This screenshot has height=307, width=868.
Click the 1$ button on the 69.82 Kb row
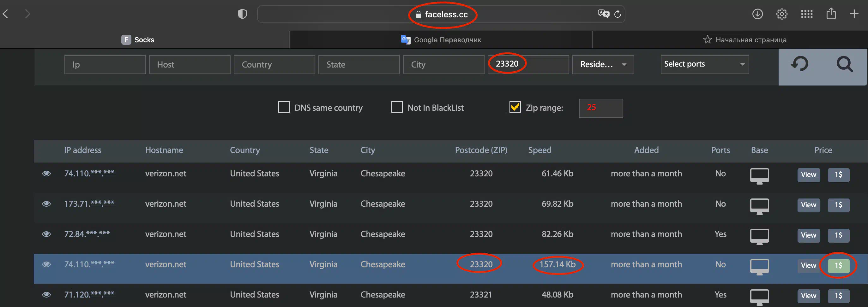838,205
